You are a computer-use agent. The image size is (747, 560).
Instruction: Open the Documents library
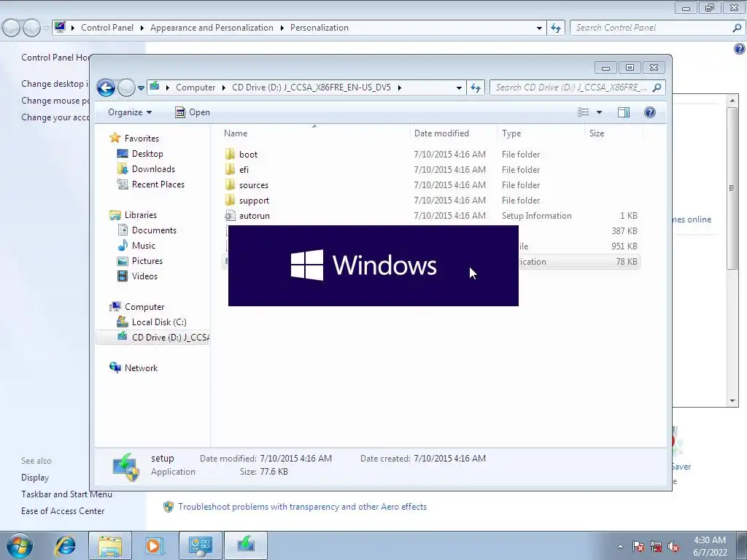pyautogui.click(x=154, y=230)
